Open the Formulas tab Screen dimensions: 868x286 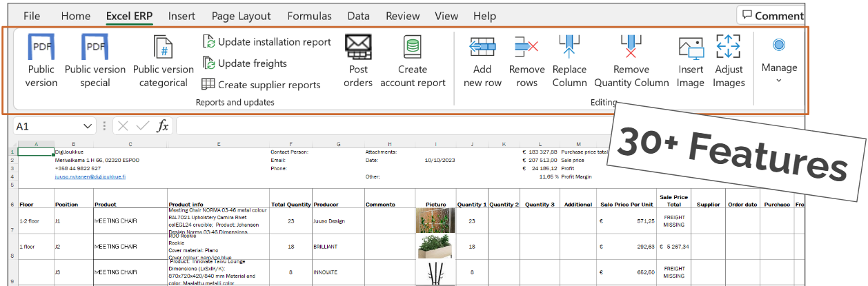(x=309, y=15)
